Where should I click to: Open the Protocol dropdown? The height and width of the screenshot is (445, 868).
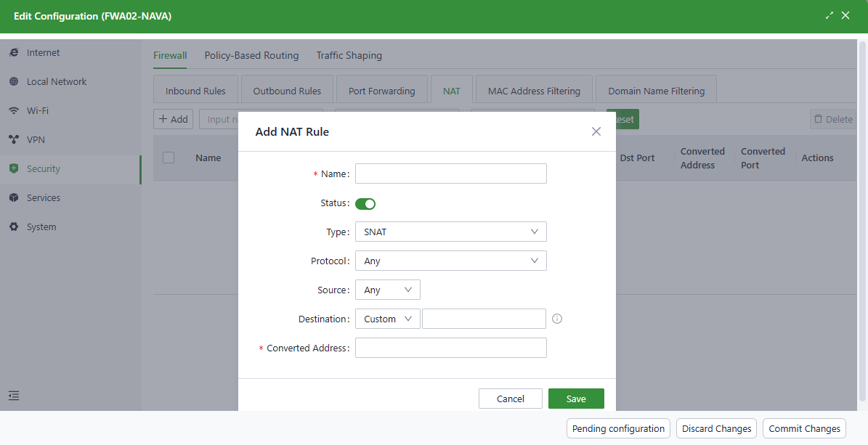pyautogui.click(x=450, y=261)
